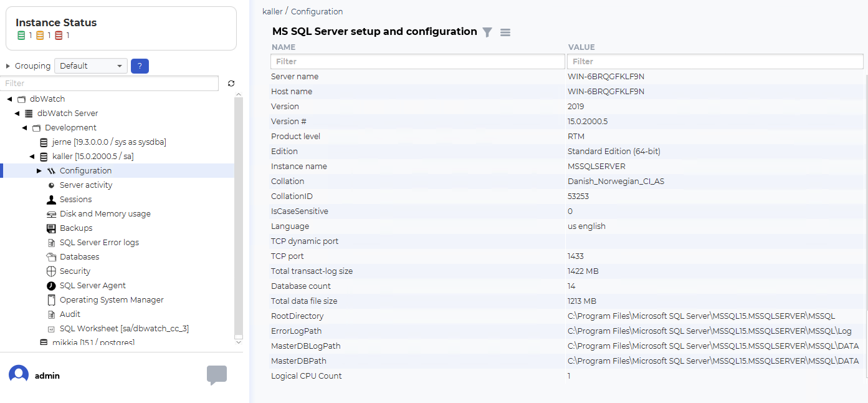
Task: Click the NAME column filter field
Action: click(x=417, y=62)
